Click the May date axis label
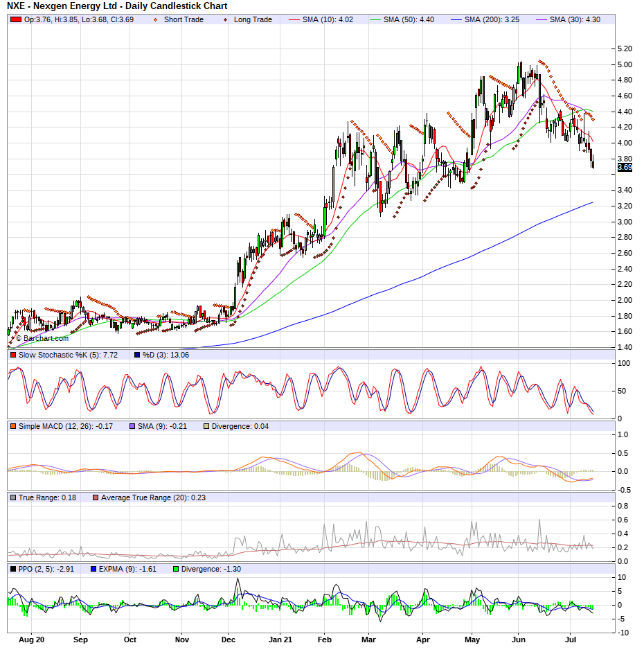 tap(472, 640)
